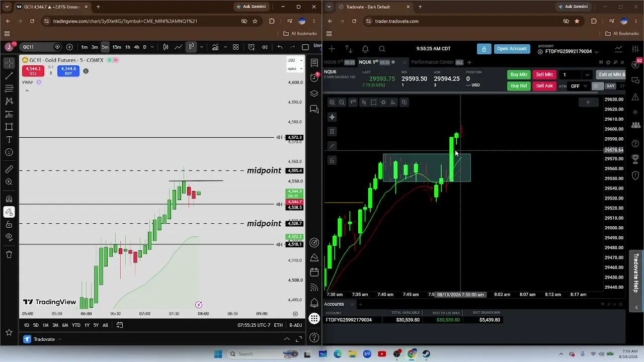Click the red 4,544.3 SELL button in TradingView
This screenshot has width=644, height=362.
(33, 71)
